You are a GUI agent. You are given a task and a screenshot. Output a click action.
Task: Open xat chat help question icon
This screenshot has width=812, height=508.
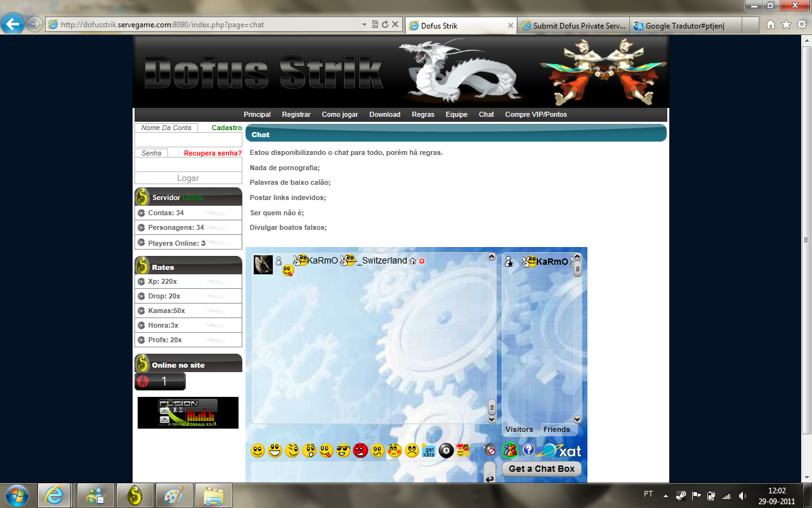tap(528, 450)
